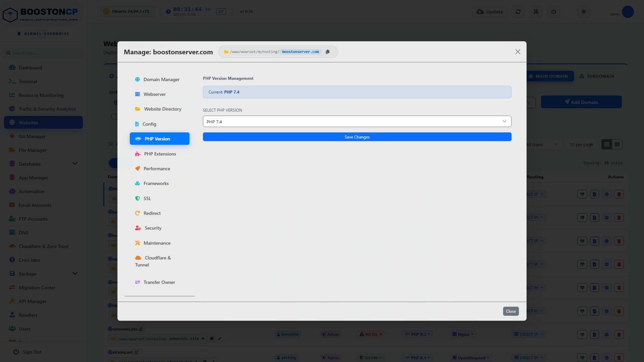The width and height of the screenshot is (644, 362).
Task: Toggle the theme sun icon
Action: [x=584, y=12]
